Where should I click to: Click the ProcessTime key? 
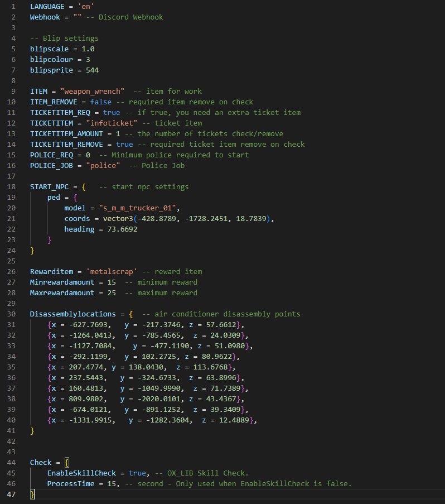click(x=71, y=484)
